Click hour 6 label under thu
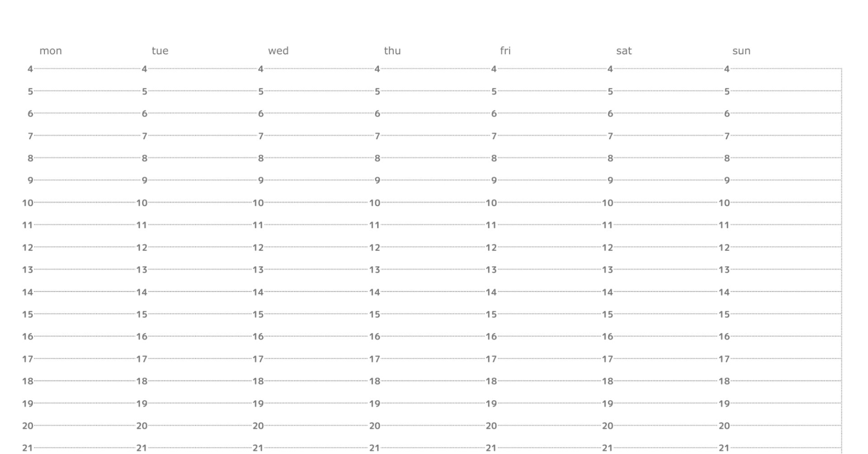The width and height of the screenshot is (868, 454). pyautogui.click(x=377, y=113)
